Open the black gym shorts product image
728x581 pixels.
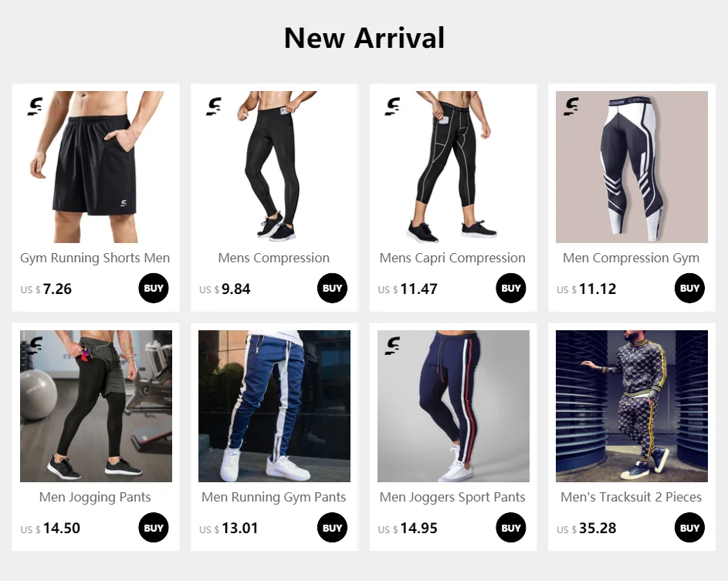96,167
